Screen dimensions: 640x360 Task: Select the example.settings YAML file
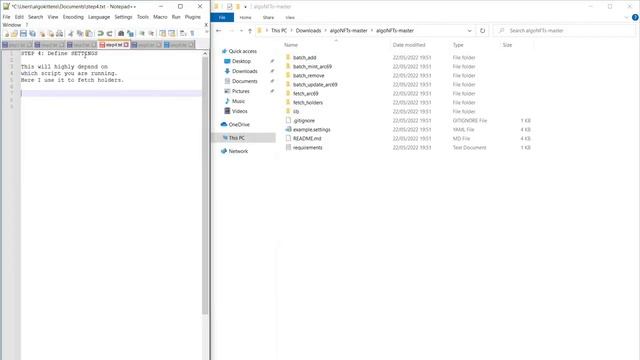[x=311, y=129]
